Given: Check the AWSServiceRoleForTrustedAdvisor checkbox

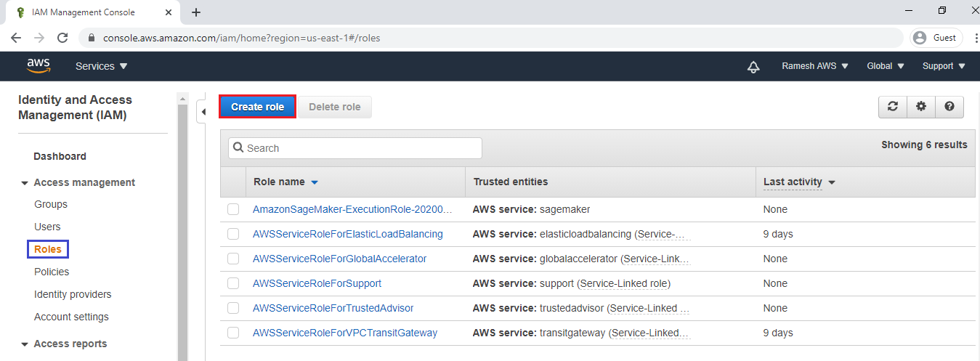Looking at the screenshot, I should 233,308.
